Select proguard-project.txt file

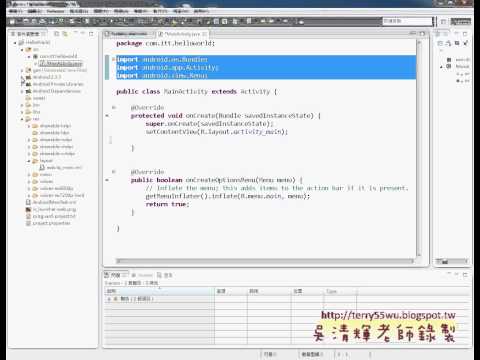pos(51,216)
